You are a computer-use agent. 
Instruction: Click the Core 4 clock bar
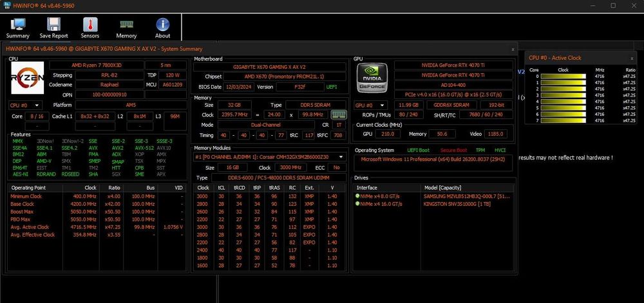[x=563, y=102]
